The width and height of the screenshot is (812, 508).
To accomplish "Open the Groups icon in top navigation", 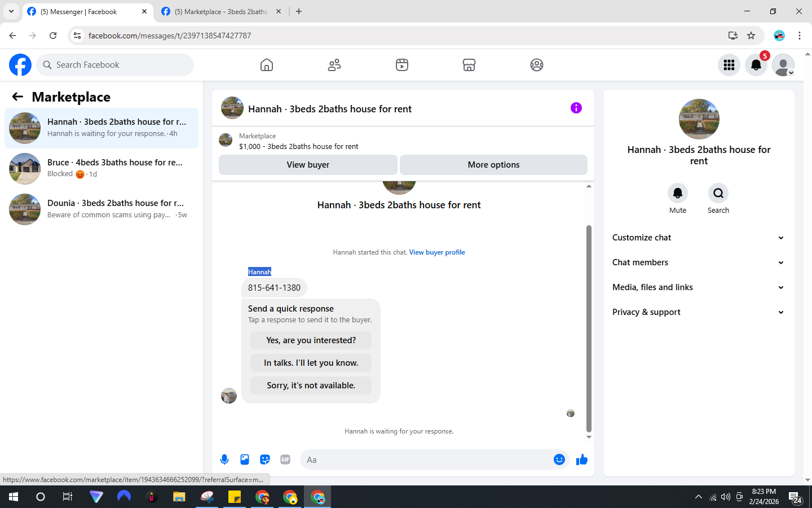I will [x=537, y=65].
